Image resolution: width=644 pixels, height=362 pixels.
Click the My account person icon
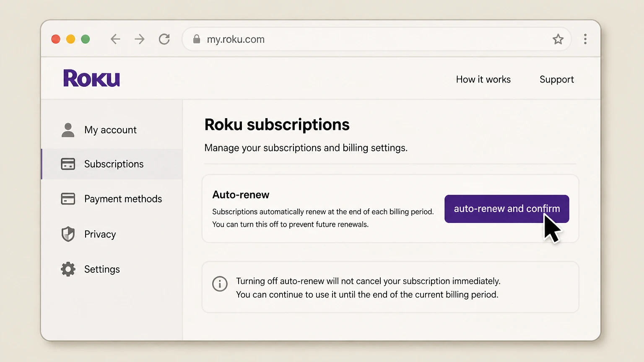(x=68, y=130)
